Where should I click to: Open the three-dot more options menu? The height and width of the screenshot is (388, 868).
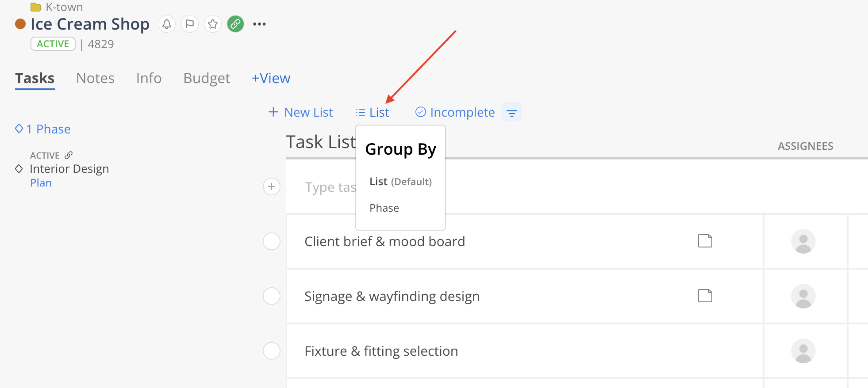click(x=259, y=24)
